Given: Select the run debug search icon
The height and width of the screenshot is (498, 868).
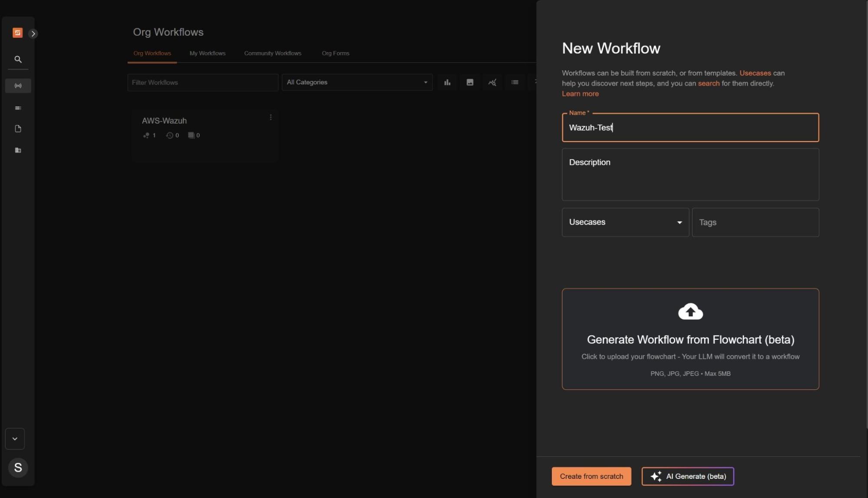Looking at the screenshot, I should pyautogui.click(x=492, y=82).
